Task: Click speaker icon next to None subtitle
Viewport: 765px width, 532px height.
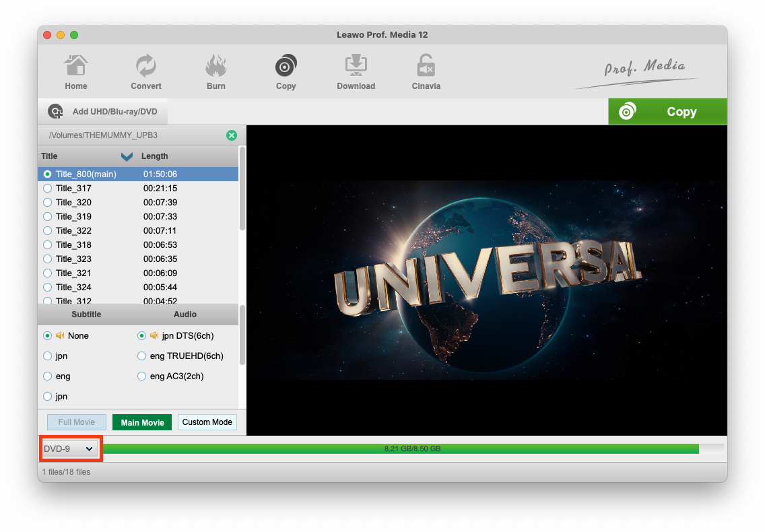Action: coord(60,335)
